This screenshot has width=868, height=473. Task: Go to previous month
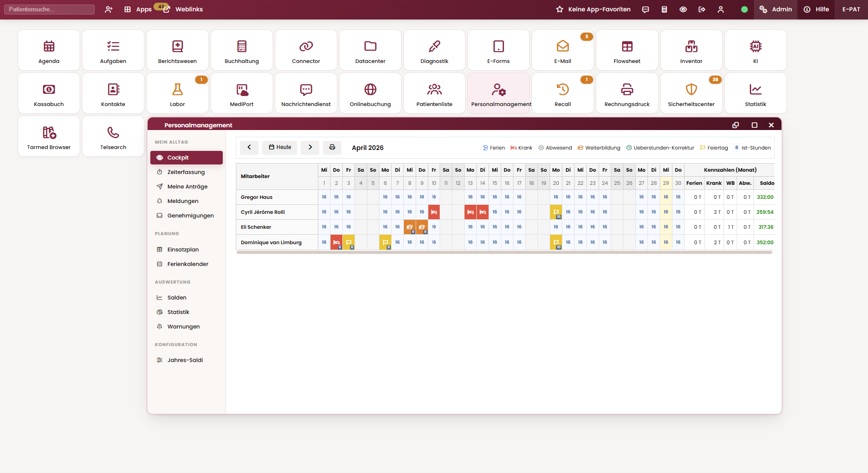click(x=249, y=147)
